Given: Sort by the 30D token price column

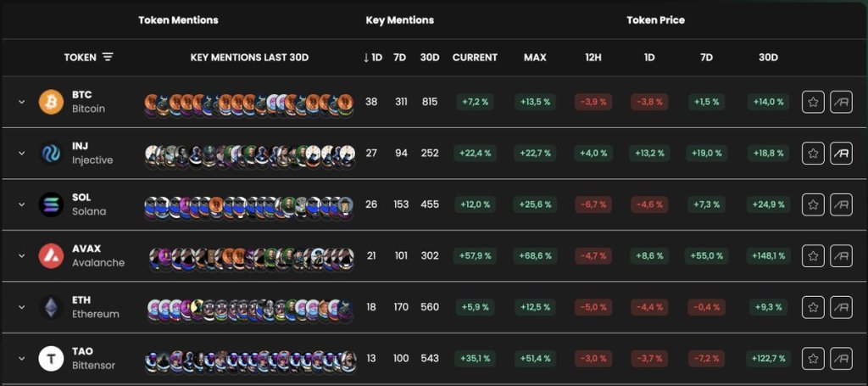Looking at the screenshot, I should [768, 57].
